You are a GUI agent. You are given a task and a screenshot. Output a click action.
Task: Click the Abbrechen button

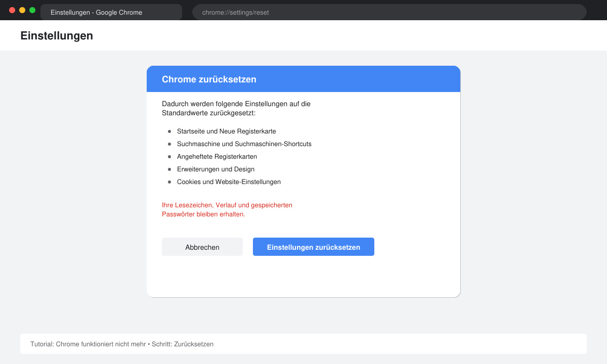202,247
